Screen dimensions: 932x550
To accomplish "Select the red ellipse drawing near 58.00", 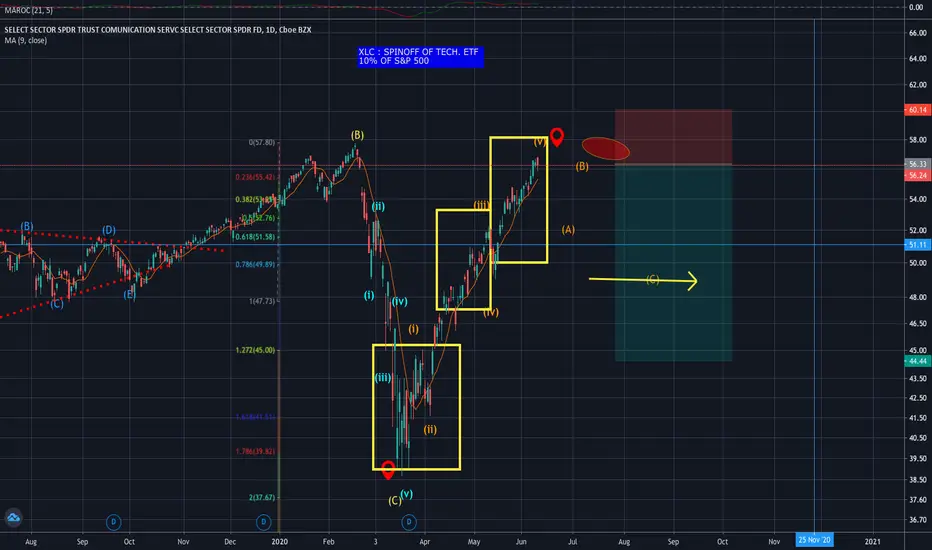I will click(x=605, y=149).
